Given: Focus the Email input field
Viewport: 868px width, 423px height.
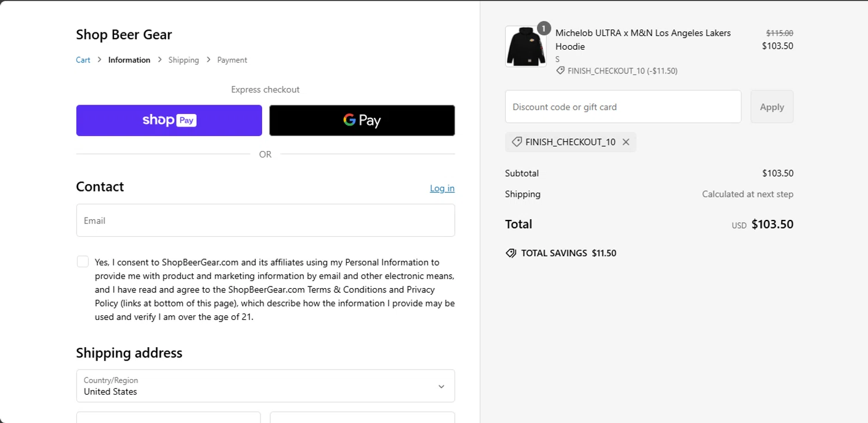Looking at the screenshot, I should tap(266, 220).
